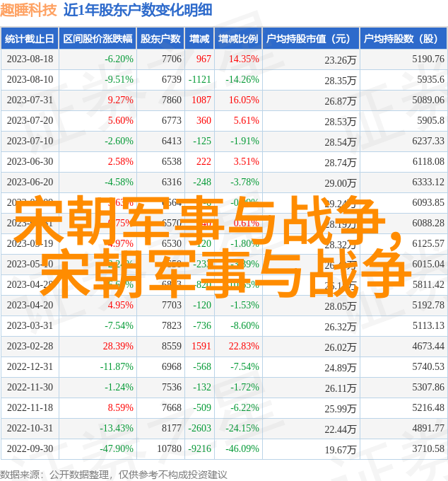Image resolution: width=448 pixels, height=481 pixels.
Task: Click the 增减 column header
Action: (199, 39)
